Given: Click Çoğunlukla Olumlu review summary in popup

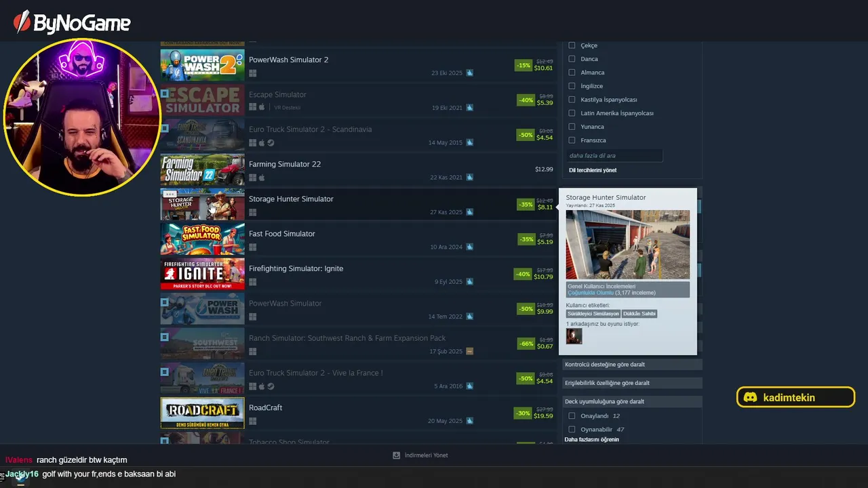Looking at the screenshot, I should tap(591, 293).
